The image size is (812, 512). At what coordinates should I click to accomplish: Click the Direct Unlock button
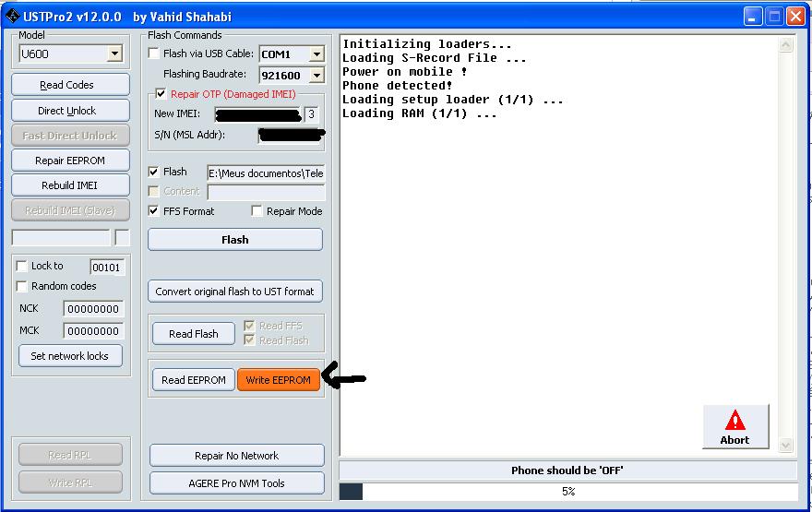coord(70,111)
